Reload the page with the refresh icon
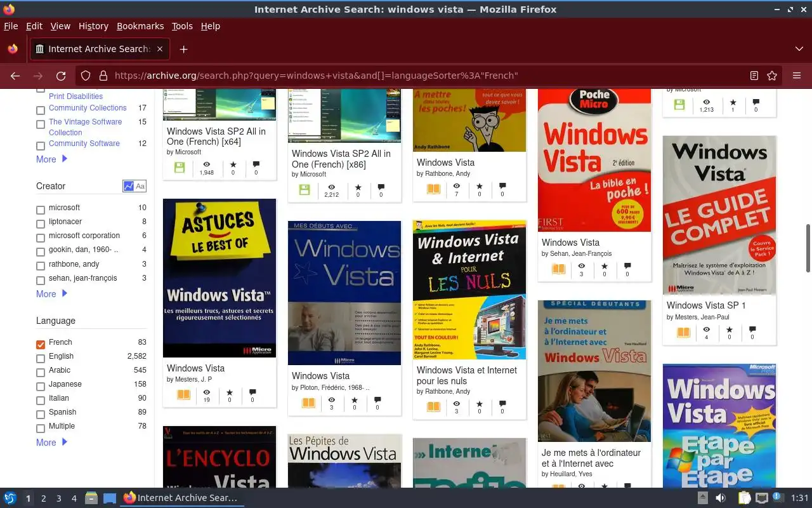Screen dimensions: 812x508 [x=61, y=76]
